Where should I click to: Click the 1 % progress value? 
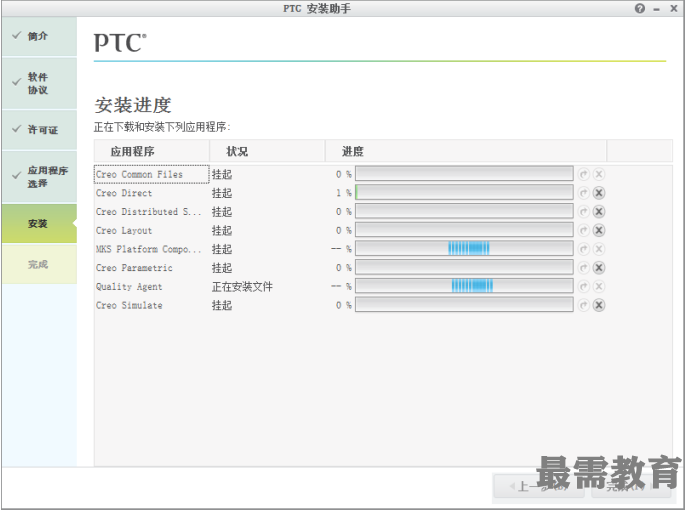pos(344,193)
